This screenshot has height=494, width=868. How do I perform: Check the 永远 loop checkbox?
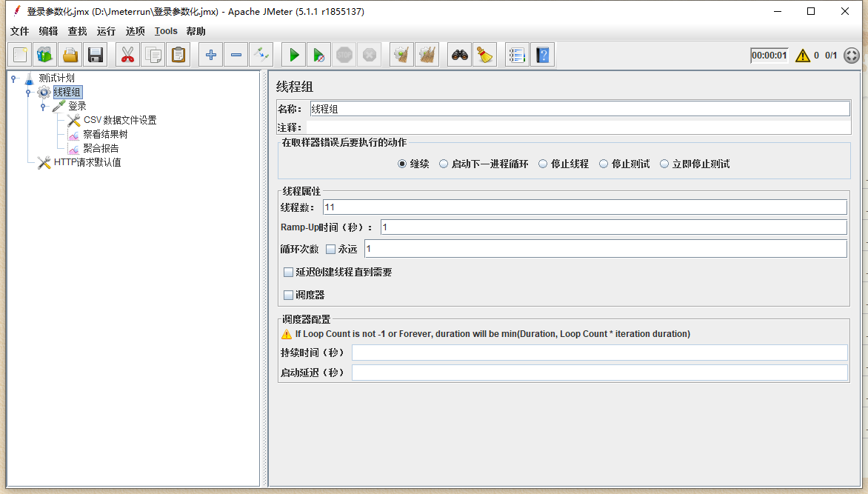[x=331, y=249]
